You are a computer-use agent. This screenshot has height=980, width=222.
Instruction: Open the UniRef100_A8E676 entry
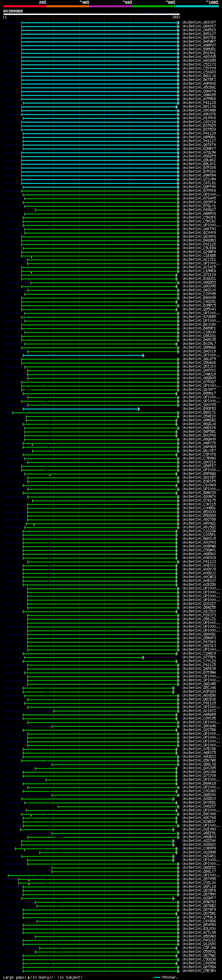pyautogui.click(x=199, y=428)
